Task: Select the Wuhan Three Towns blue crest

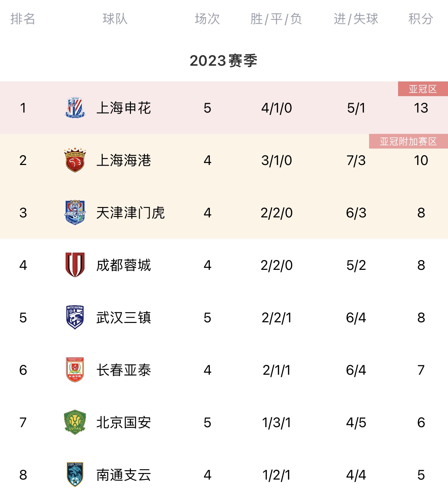Action: point(75,317)
